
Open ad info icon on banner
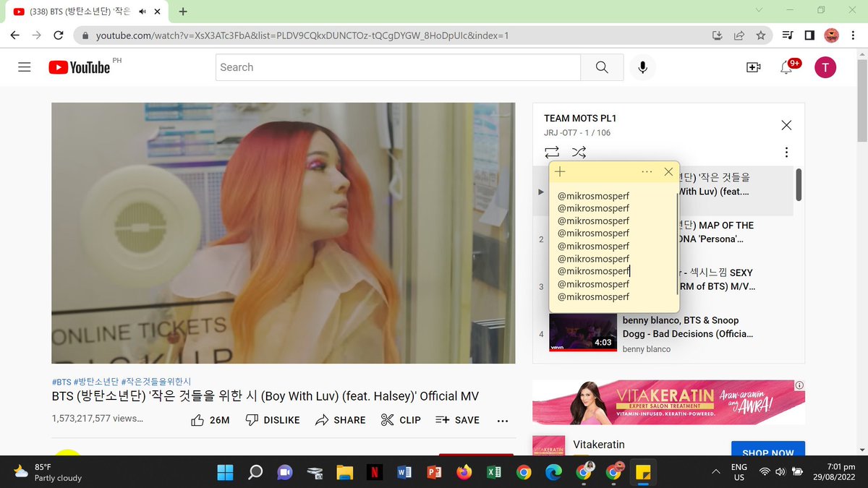tap(800, 385)
